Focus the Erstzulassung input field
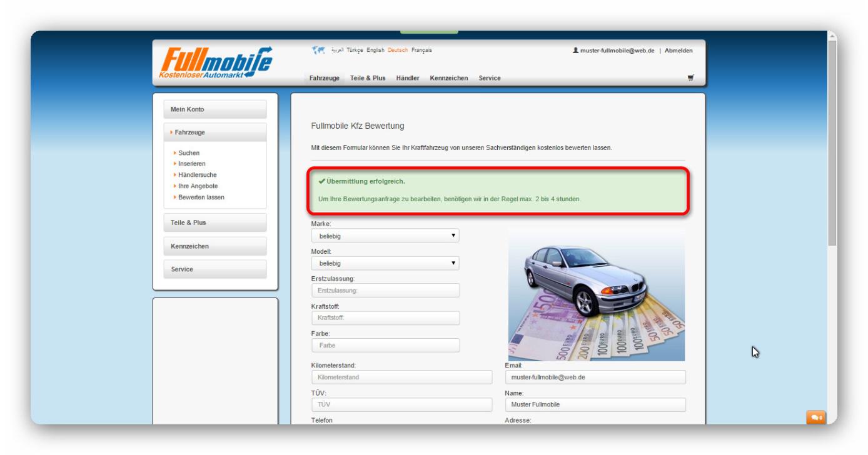Screen dimensions: 868x455 click(385, 291)
